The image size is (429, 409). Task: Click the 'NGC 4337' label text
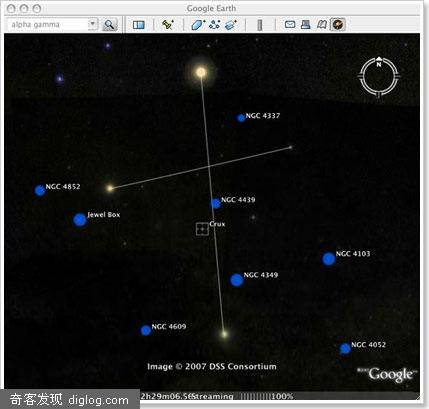point(263,116)
